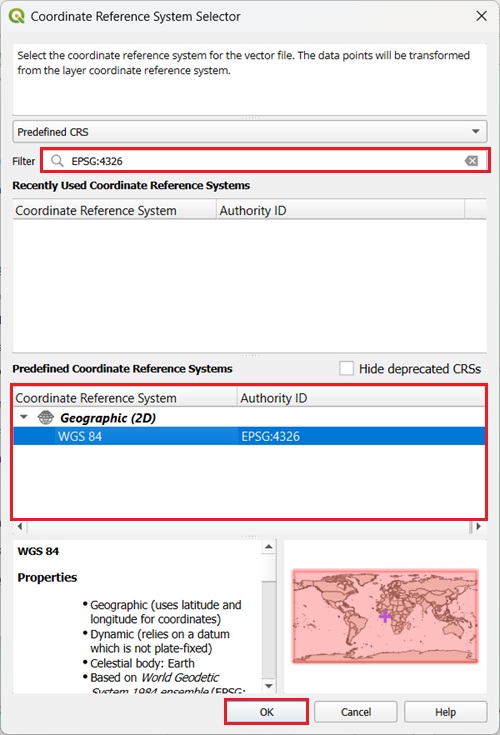Click the magnifier search icon in Filter field
Image resolution: width=500 pixels, height=735 pixels.
[57, 161]
